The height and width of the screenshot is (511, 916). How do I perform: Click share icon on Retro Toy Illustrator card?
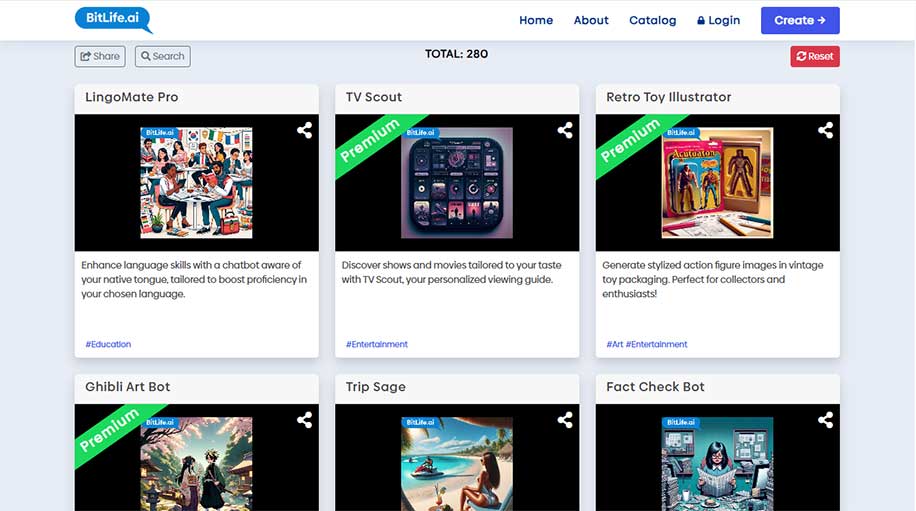[825, 130]
